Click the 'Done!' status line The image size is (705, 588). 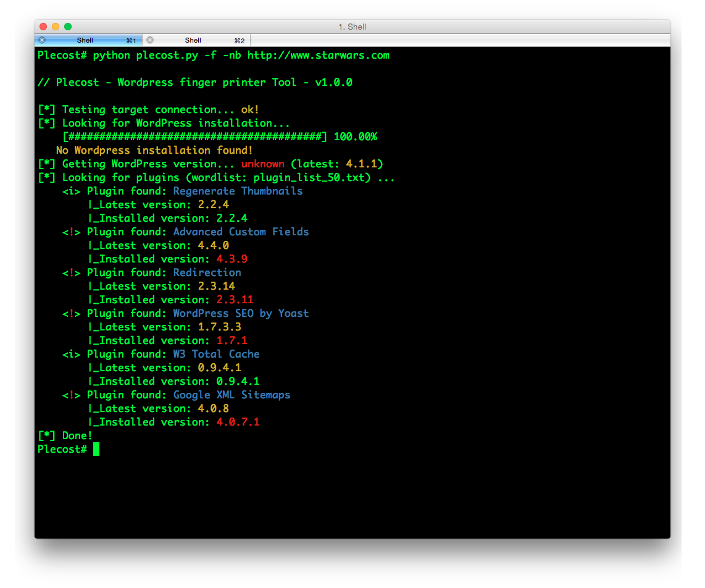(65, 436)
